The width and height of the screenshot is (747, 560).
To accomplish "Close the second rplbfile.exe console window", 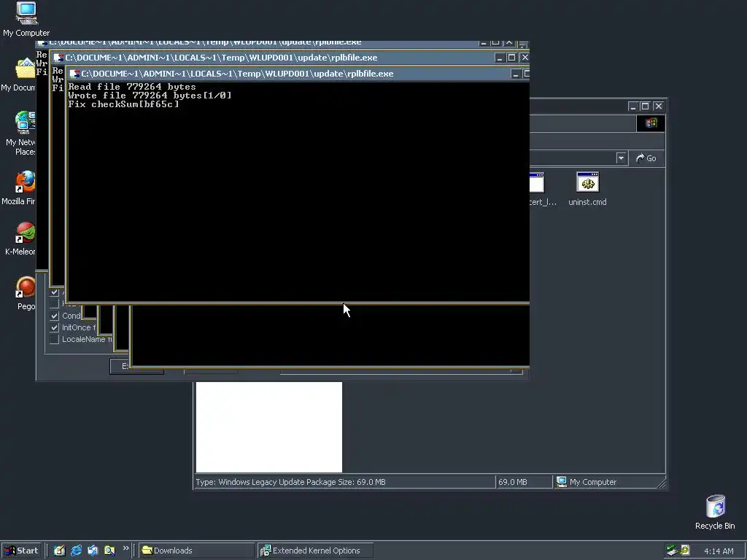I will coord(525,58).
